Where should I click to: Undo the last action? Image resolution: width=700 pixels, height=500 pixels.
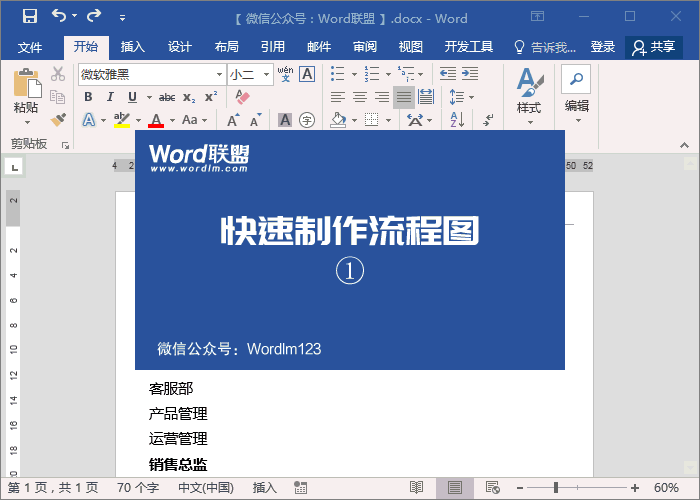click(59, 16)
